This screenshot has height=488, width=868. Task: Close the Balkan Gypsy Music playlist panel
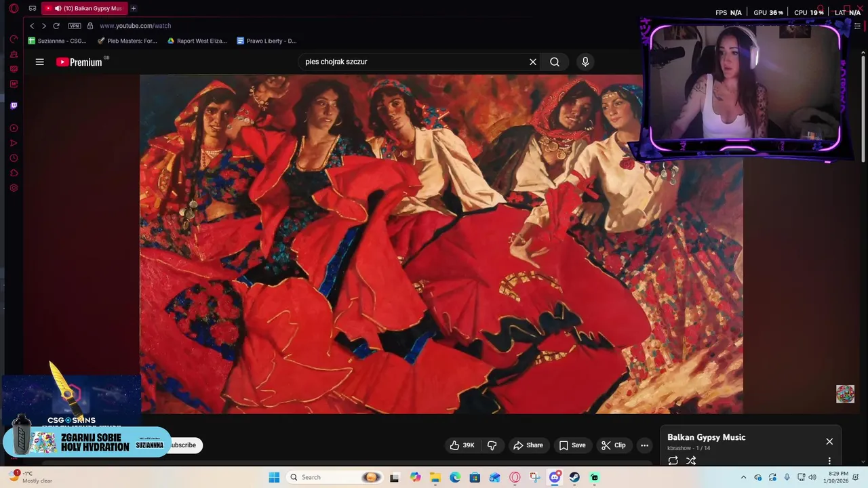(829, 441)
